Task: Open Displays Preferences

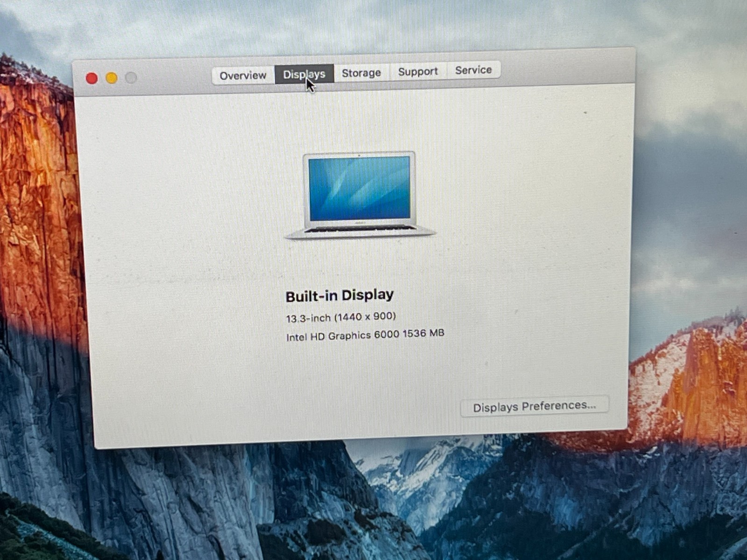Action: point(535,406)
